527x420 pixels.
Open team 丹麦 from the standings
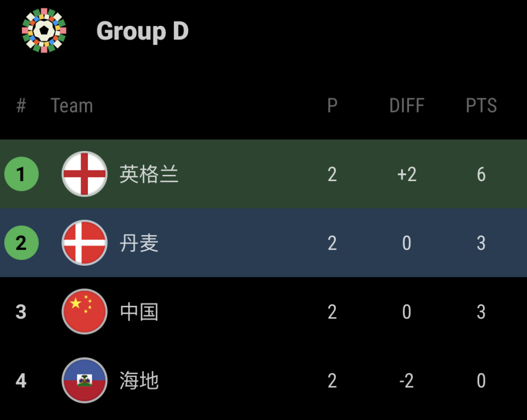point(139,243)
